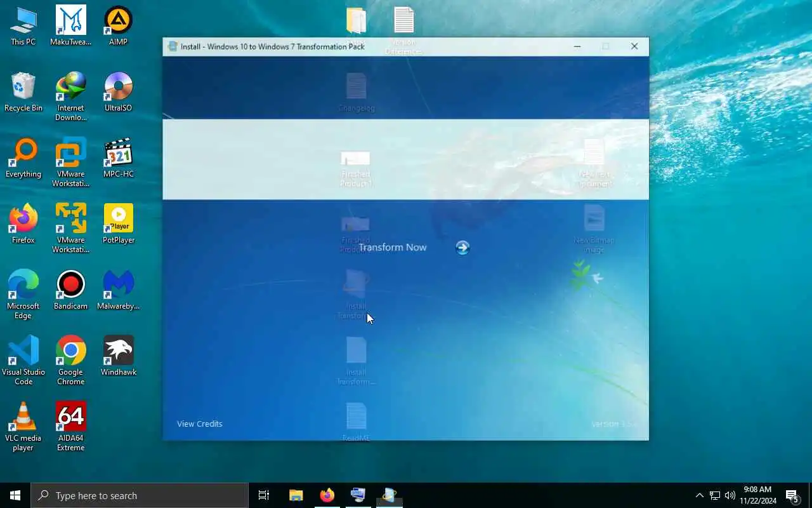Select the Google Chrome desktop shortcut
This screenshot has height=508, width=812.
[71, 361]
